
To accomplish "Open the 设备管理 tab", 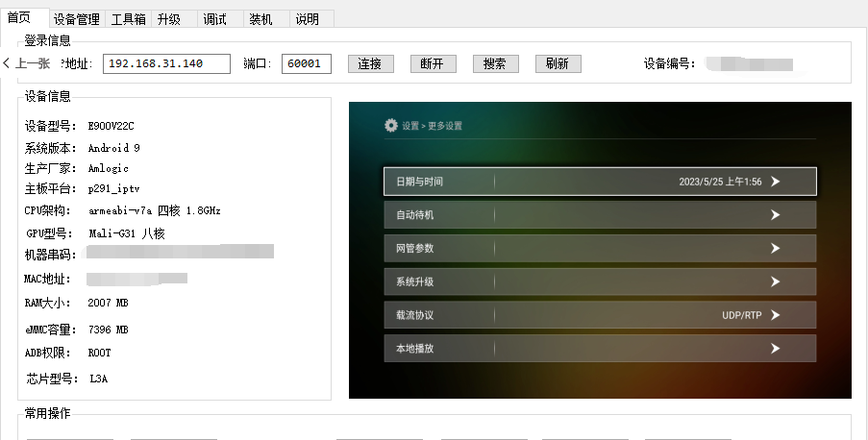I will click(x=76, y=19).
